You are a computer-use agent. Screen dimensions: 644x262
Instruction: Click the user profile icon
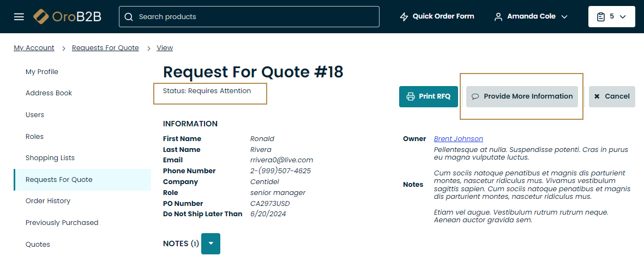(x=498, y=17)
